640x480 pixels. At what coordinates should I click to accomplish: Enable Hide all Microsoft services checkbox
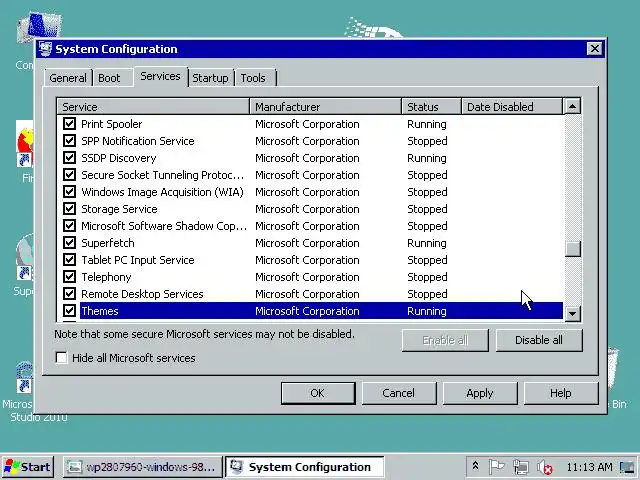[62, 358]
